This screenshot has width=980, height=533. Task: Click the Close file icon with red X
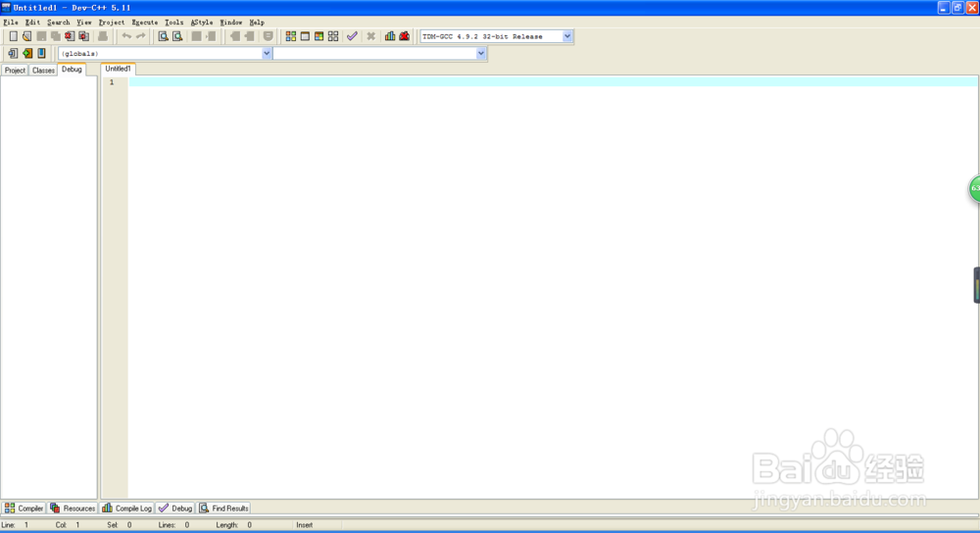(x=70, y=36)
